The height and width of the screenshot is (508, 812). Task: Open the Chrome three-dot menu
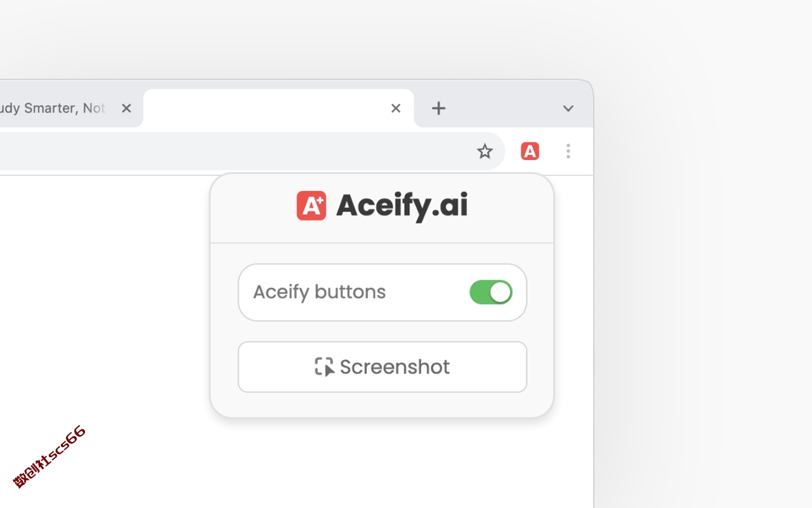click(x=568, y=151)
